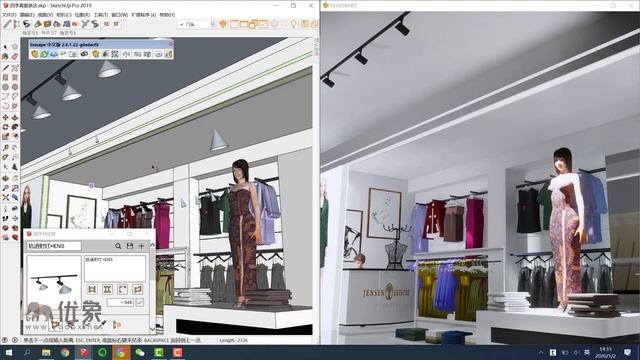Open the 视图(V) menu
This screenshot has height=360, width=640.
[45, 15]
